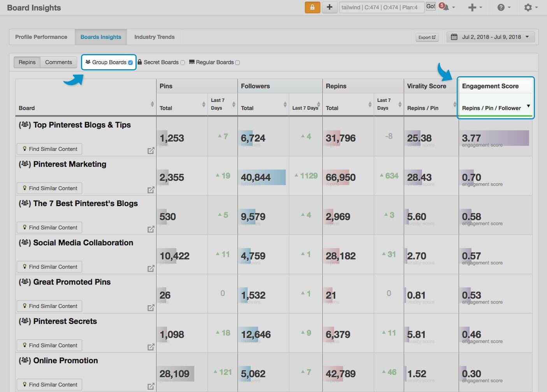Open the Pinterest Secrets board title
The image size is (547, 392).
65,321
